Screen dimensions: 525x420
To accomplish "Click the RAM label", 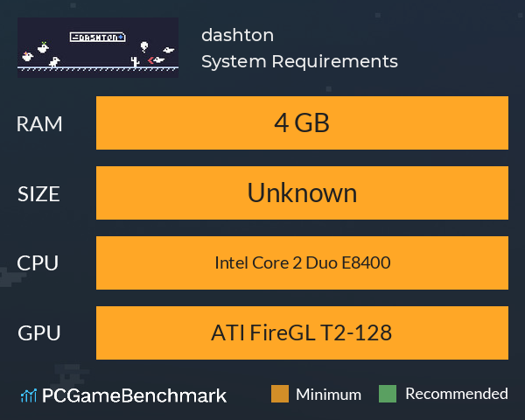I will coord(39,124).
